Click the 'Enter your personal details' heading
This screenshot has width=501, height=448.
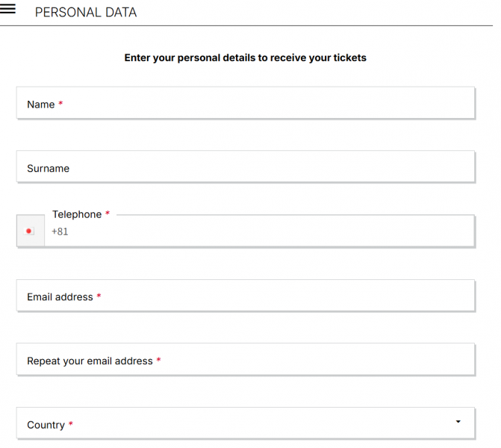point(245,57)
